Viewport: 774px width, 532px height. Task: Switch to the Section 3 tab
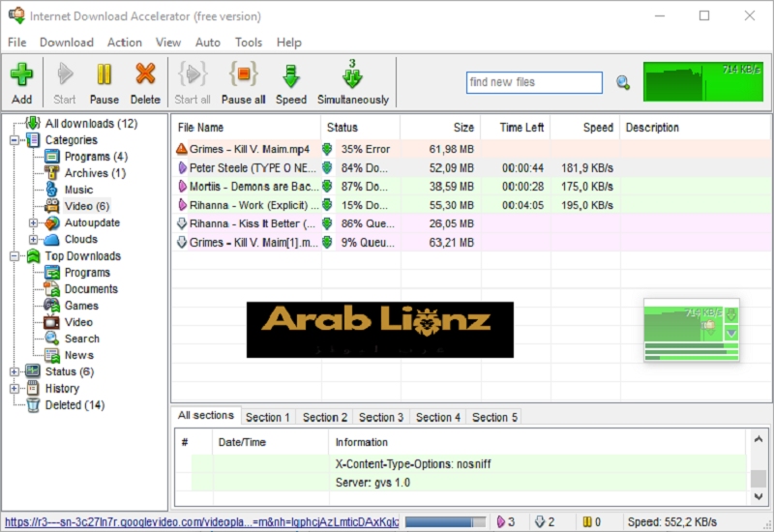pos(381,418)
